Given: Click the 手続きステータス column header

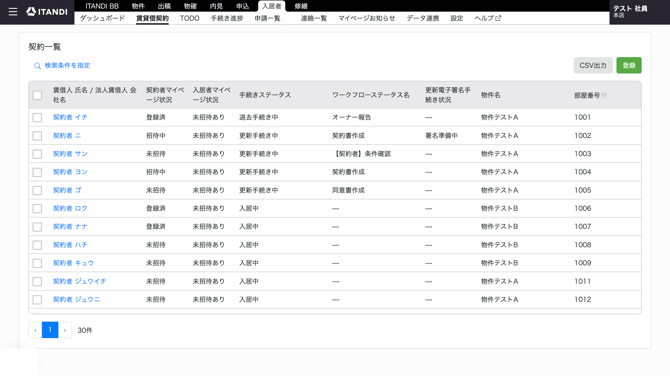Looking at the screenshot, I should point(265,95).
